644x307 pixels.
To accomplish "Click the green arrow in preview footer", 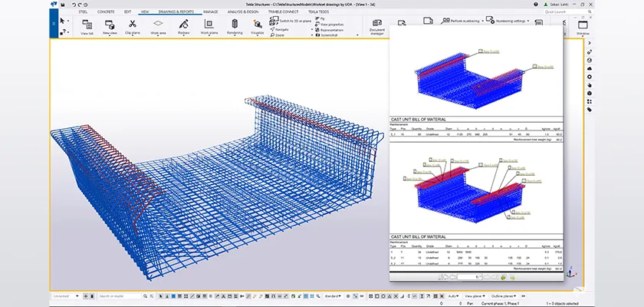I will [x=504, y=277].
